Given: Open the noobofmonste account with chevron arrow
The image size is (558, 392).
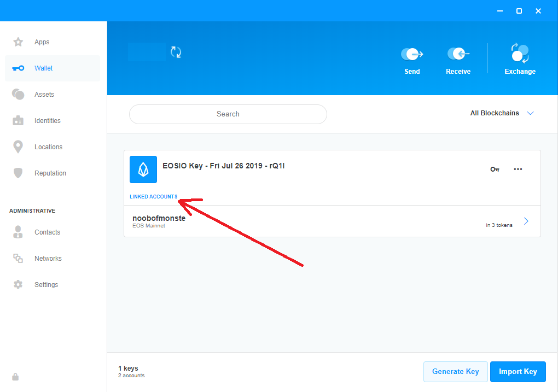Looking at the screenshot, I should (x=526, y=221).
